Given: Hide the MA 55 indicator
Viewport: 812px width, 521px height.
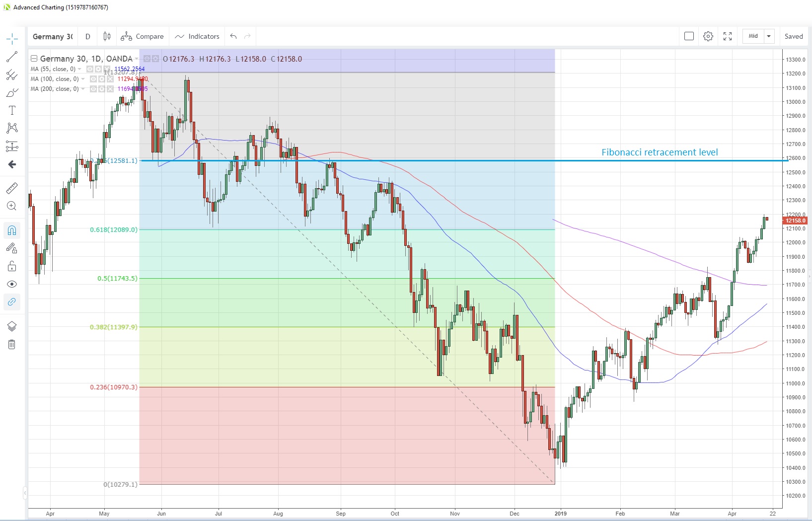Looking at the screenshot, I should tap(90, 69).
